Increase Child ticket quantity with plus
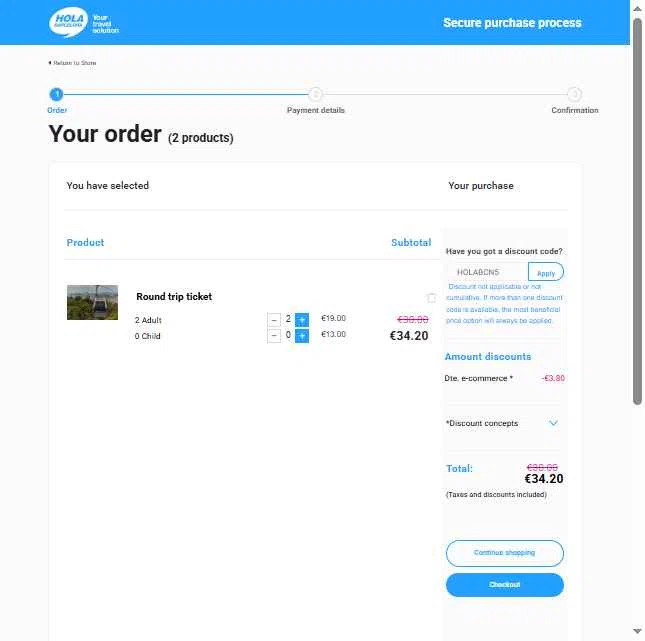 click(x=302, y=336)
